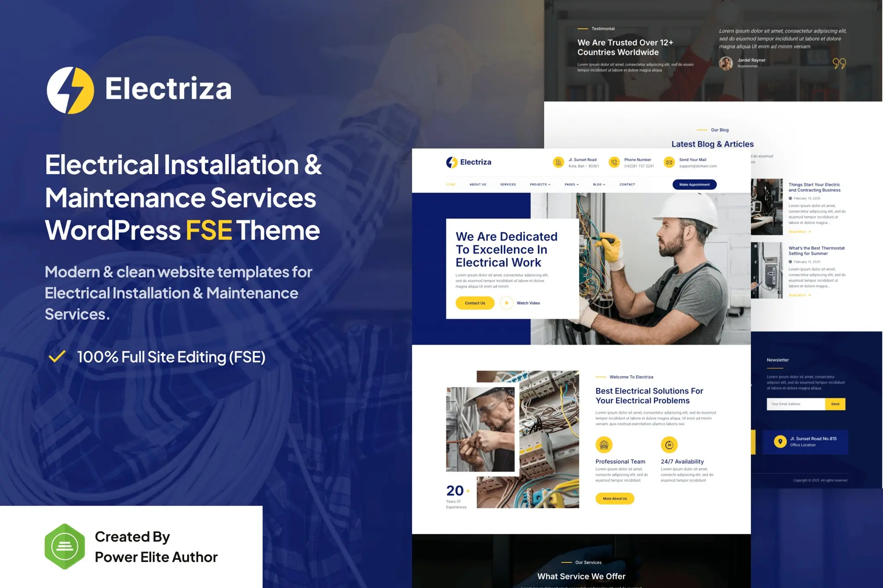Select the building icon beside Jl. Sunset Road

pos(558,162)
